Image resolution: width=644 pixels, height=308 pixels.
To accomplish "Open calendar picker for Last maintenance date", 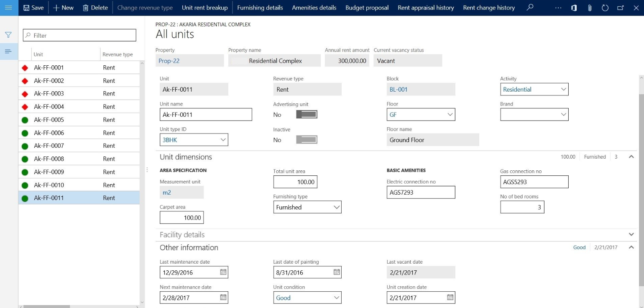I will (x=223, y=272).
